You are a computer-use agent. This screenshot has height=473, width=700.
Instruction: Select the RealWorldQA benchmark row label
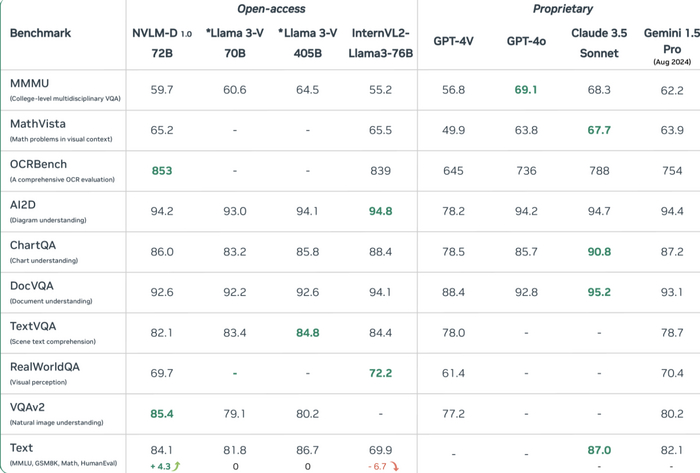coord(44,367)
